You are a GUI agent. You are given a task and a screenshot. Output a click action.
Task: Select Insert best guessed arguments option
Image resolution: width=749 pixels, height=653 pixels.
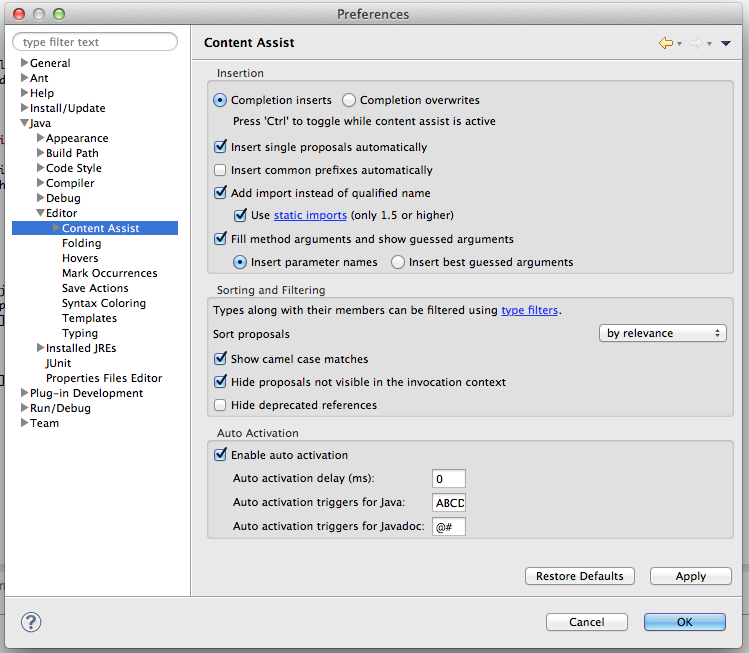click(398, 262)
